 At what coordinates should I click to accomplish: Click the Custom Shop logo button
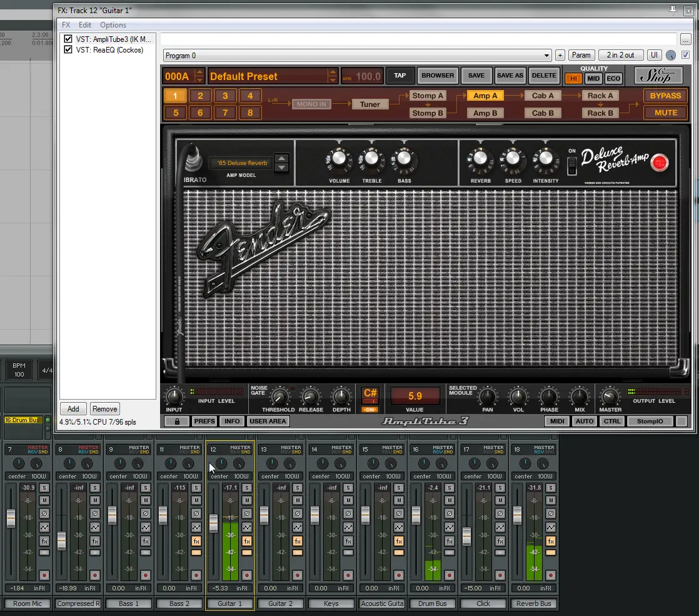(x=658, y=75)
